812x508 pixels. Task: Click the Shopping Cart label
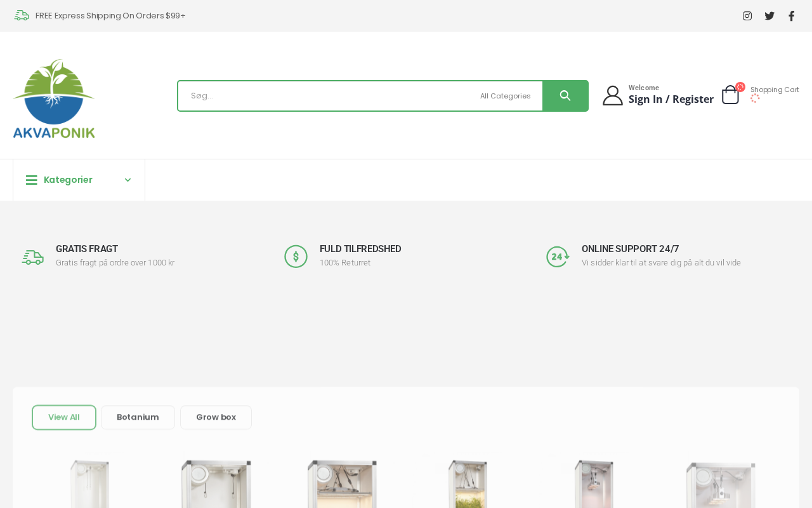pyautogui.click(x=775, y=90)
